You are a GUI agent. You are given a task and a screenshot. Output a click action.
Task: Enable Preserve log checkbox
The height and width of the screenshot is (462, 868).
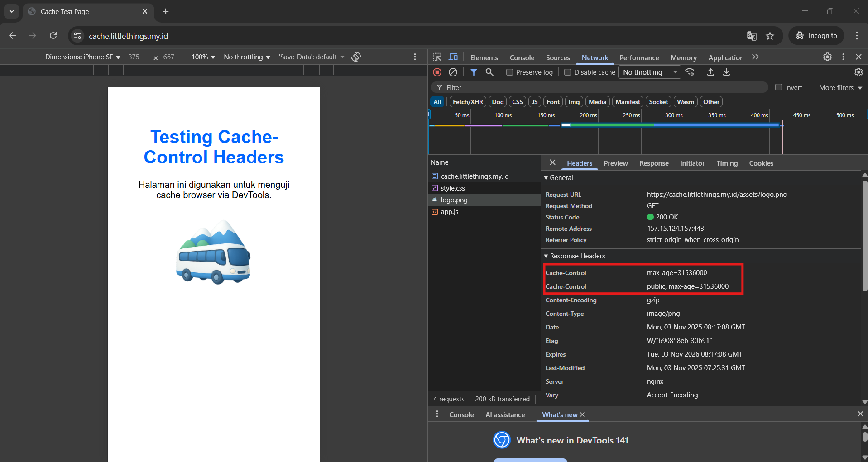pos(509,72)
